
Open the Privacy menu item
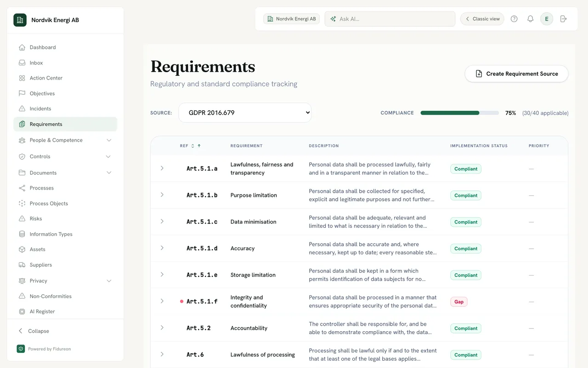coord(65,281)
